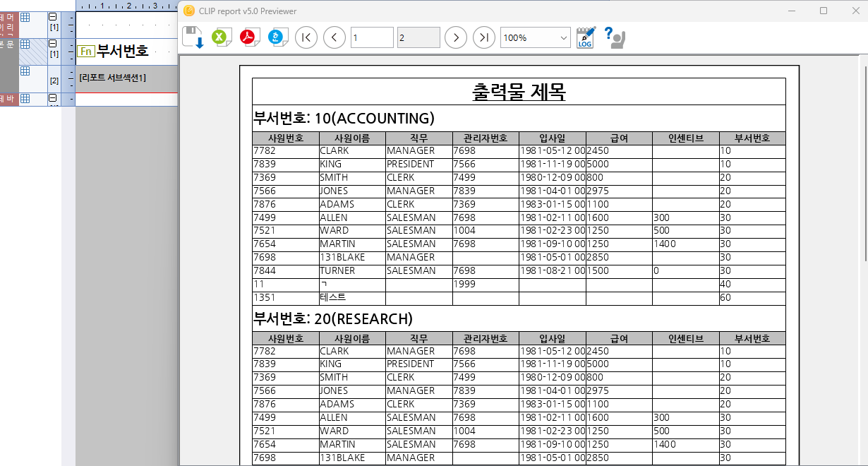
Task: Jump to last page
Action: (x=484, y=37)
